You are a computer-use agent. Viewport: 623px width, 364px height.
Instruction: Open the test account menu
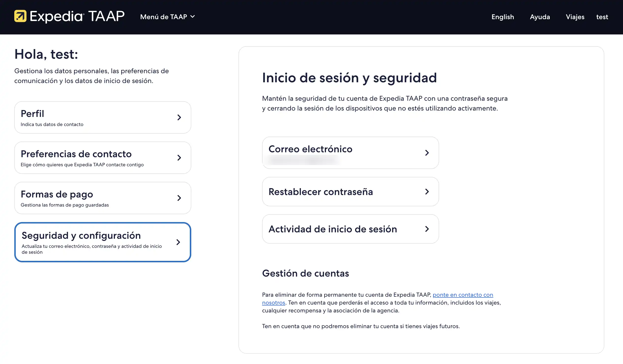click(602, 17)
